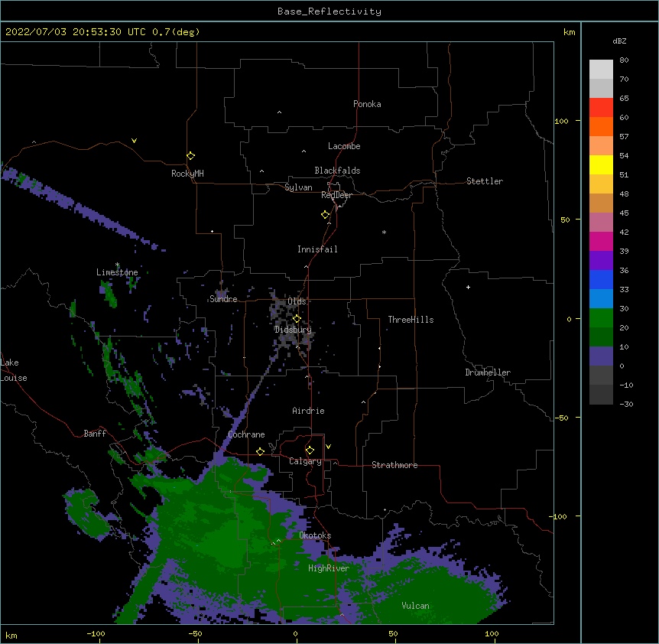Viewport: 659px width, 644px height.
Task: Click the km unit label at bottom left
Action: pos(11,635)
